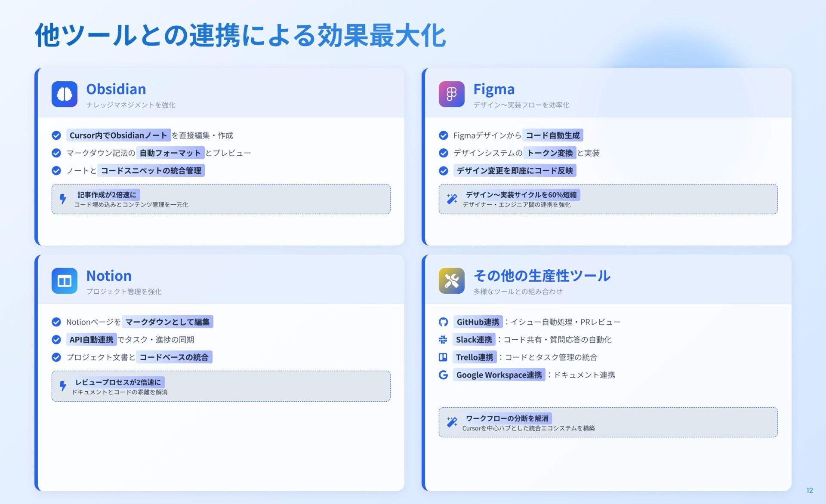The height and width of the screenshot is (504, 826).
Task: Click text デザイナー・エンジニア間の連携を強化
Action: pos(516,205)
